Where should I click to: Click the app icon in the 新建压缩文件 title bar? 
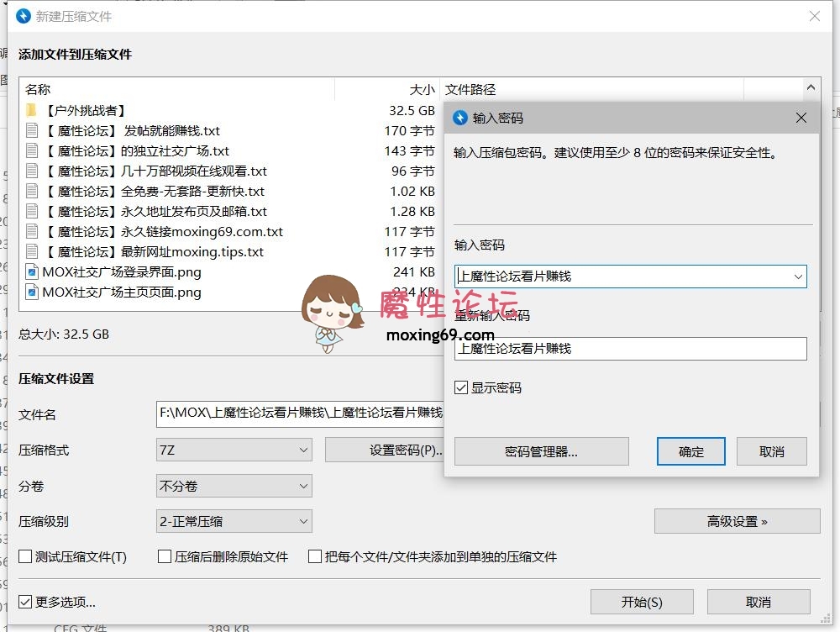[x=22, y=15]
